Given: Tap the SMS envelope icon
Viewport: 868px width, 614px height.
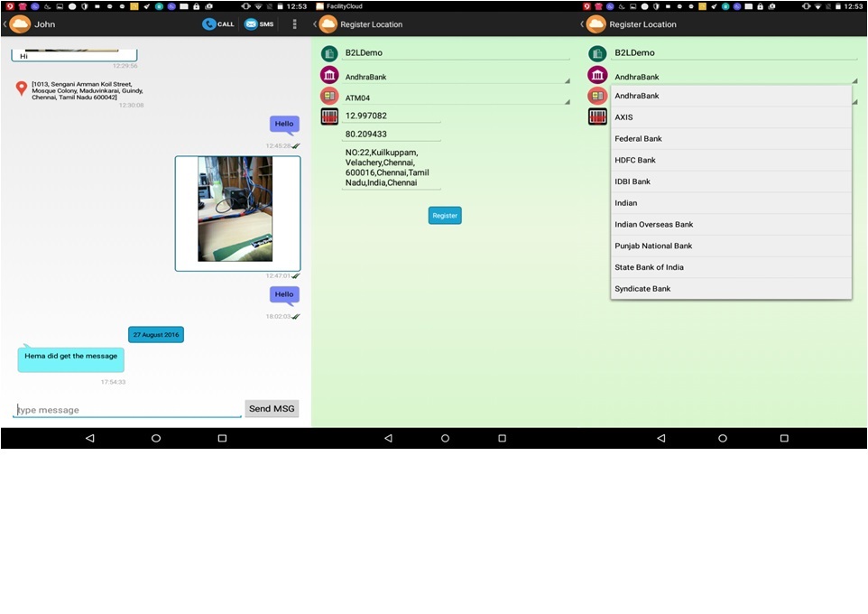Looking at the screenshot, I should coord(251,24).
